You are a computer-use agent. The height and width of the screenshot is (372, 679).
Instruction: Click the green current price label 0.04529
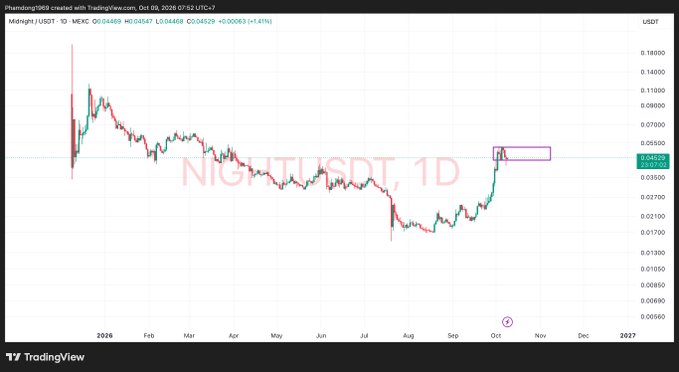click(x=653, y=158)
